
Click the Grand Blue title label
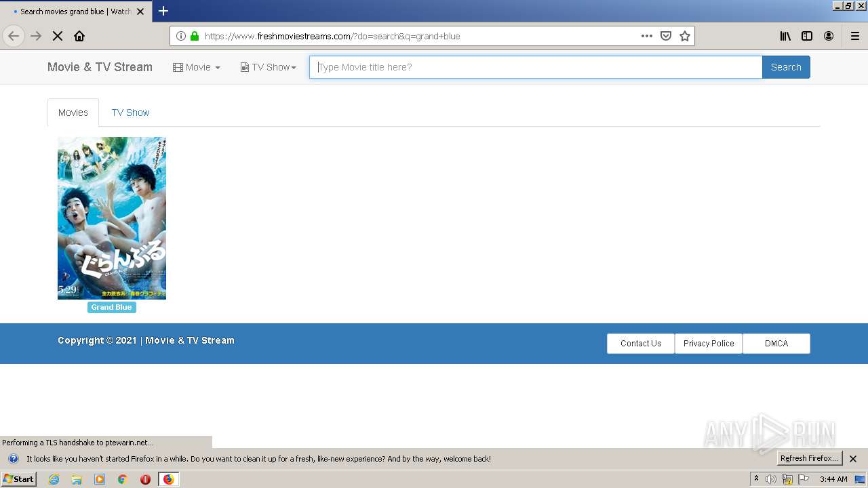pyautogui.click(x=112, y=307)
